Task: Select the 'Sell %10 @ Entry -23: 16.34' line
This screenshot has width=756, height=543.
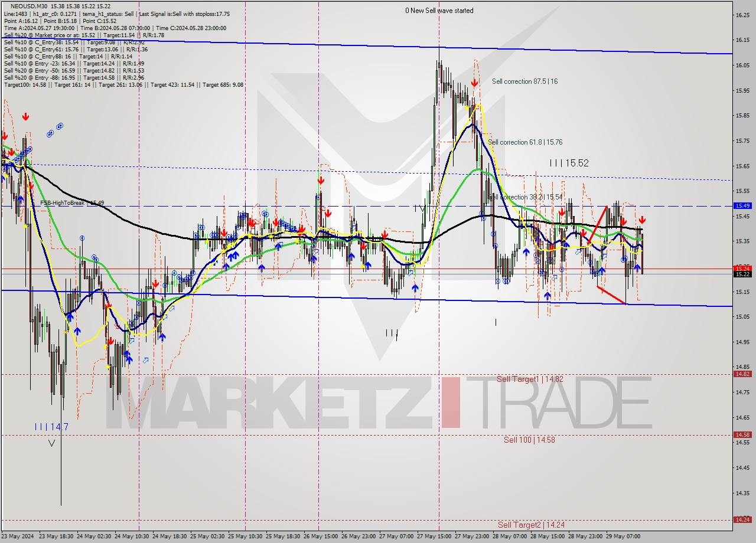Action: tap(74, 63)
